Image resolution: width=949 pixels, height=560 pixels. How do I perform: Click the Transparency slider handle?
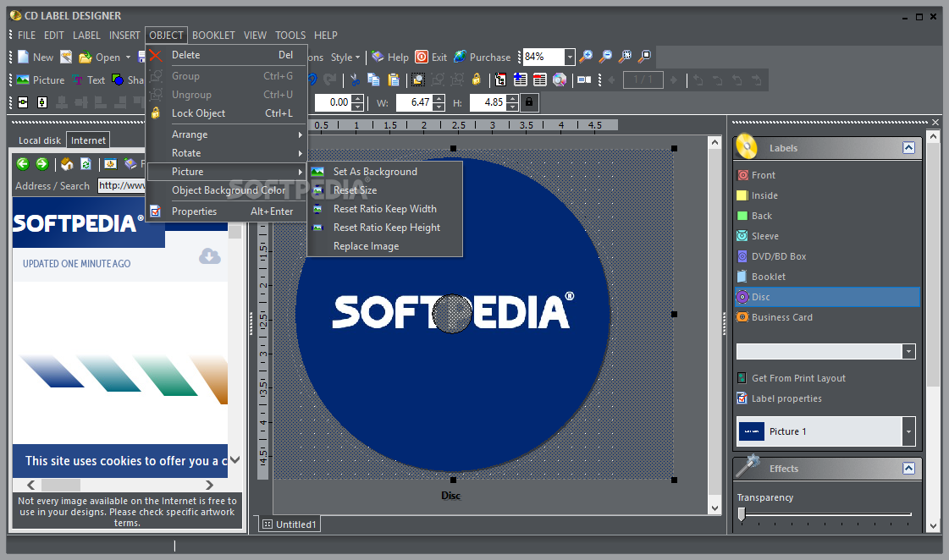742,514
